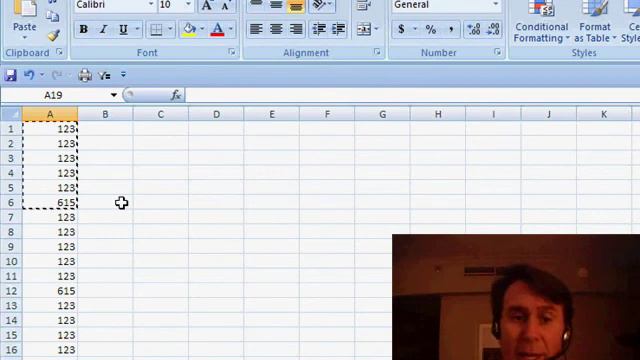Open the fill color dropdown arrow
The width and height of the screenshot is (640, 360).
202,29
